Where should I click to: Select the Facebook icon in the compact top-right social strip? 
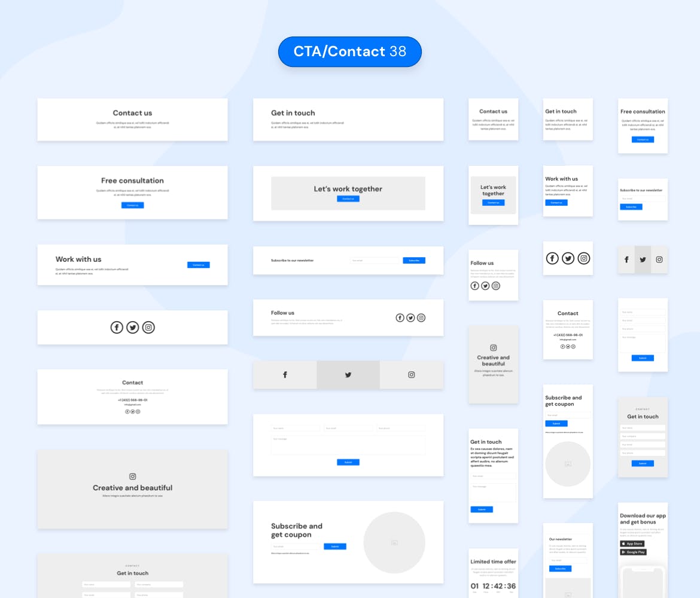coord(626,260)
